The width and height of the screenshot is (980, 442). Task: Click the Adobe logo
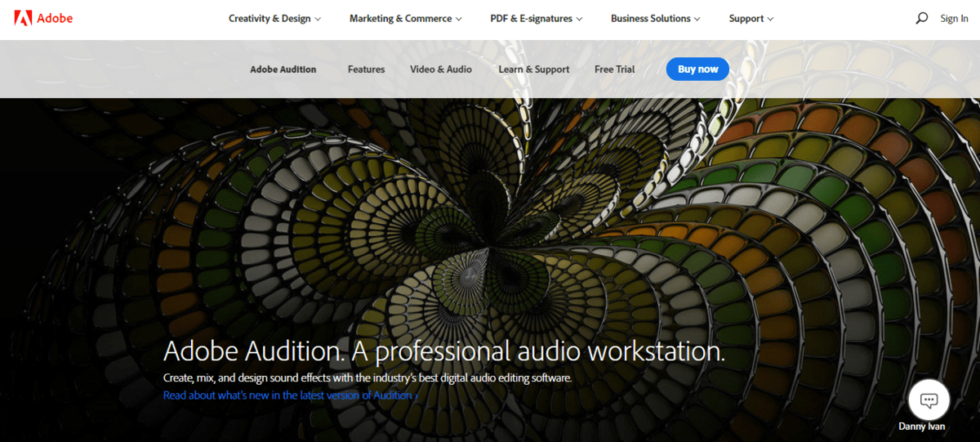coord(43,18)
